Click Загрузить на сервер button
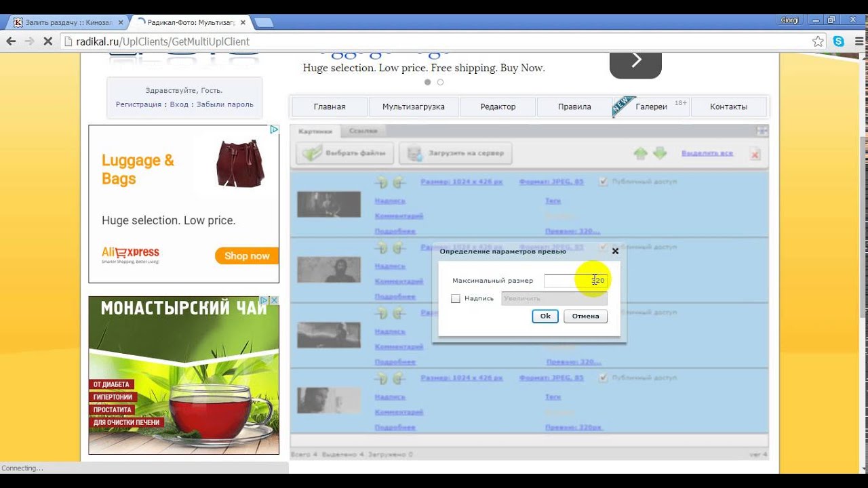 [x=455, y=153]
